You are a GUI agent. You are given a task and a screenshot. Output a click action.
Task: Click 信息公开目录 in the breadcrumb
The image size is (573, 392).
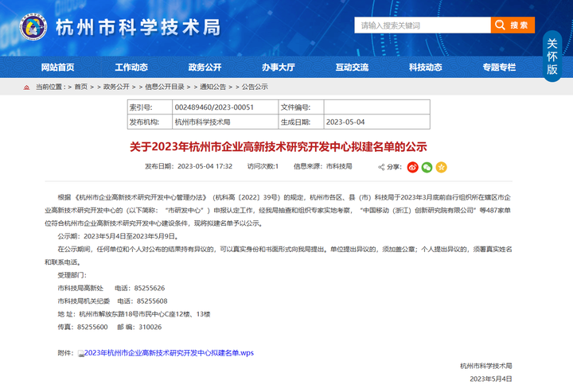tap(165, 87)
